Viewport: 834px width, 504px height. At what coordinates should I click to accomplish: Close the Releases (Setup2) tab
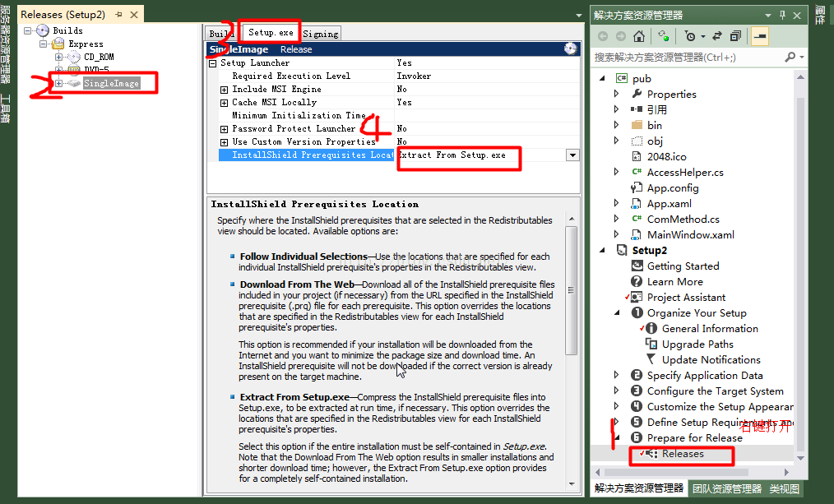[134, 14]
